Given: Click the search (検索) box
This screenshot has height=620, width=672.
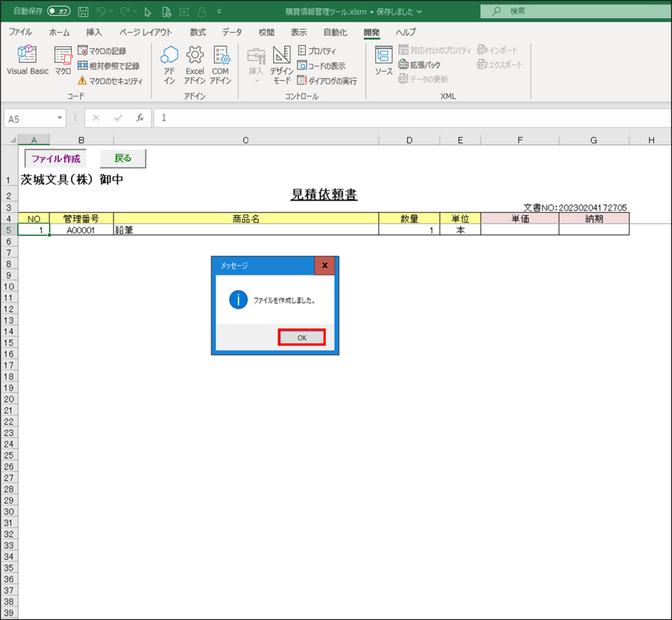Looking at the screenshot, I should click(576, 11).
